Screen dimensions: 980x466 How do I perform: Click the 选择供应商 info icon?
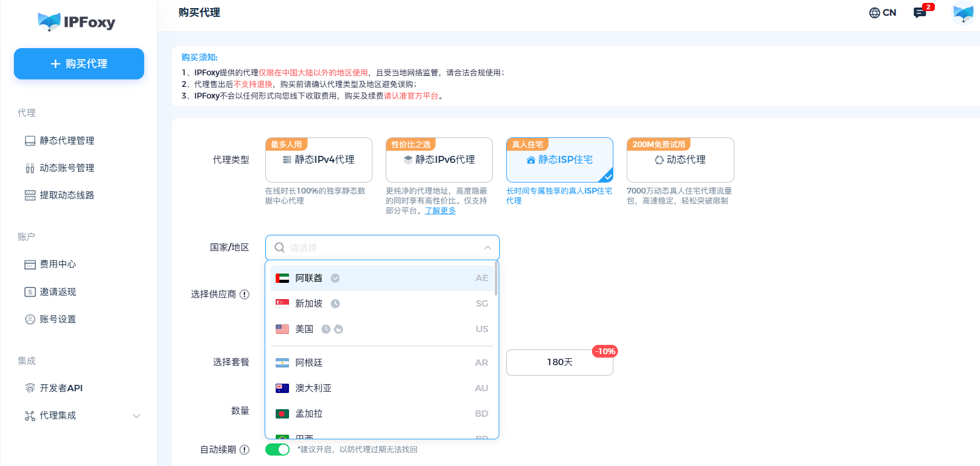244,294
